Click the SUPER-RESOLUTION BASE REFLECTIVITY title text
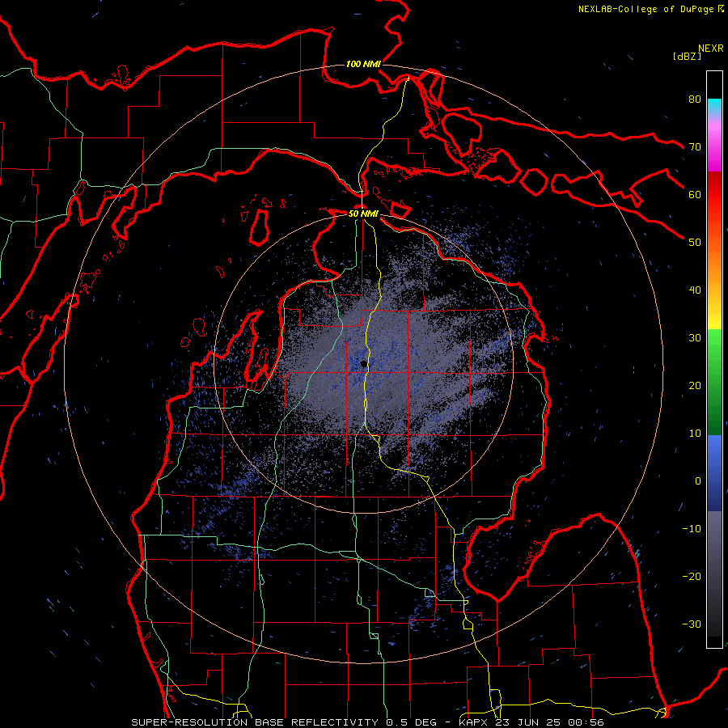 click(253, 722)
